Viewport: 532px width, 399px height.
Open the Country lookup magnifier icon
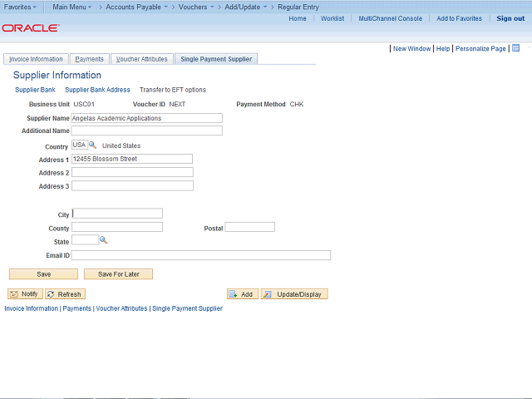(x=92, y=145)
